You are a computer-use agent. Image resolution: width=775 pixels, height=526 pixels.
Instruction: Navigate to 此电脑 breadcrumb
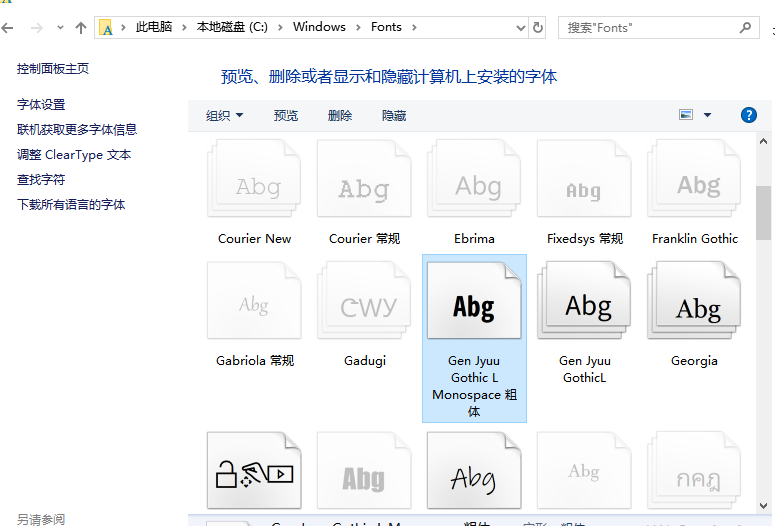[x=154, y=27]
